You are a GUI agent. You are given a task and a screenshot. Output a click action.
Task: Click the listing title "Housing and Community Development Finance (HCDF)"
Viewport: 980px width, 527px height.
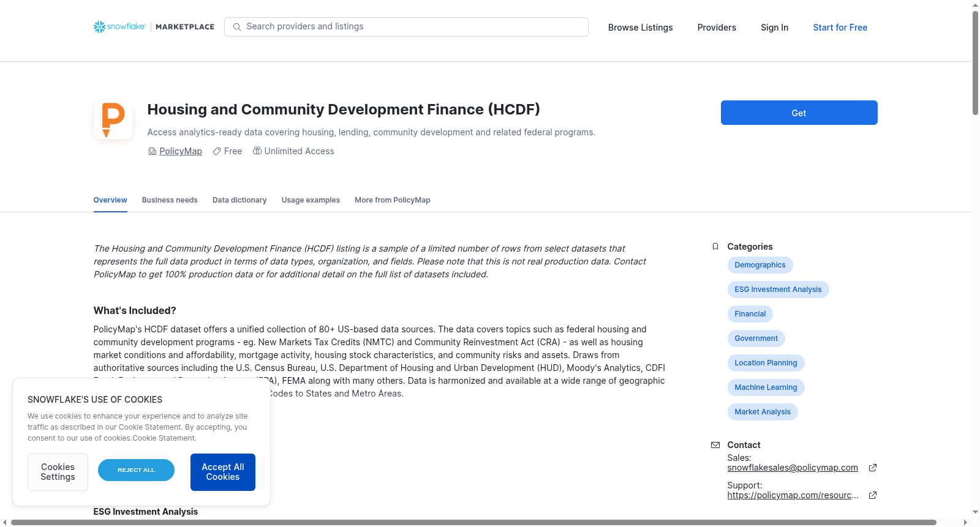pyautogui.click(x=344, y=110)
